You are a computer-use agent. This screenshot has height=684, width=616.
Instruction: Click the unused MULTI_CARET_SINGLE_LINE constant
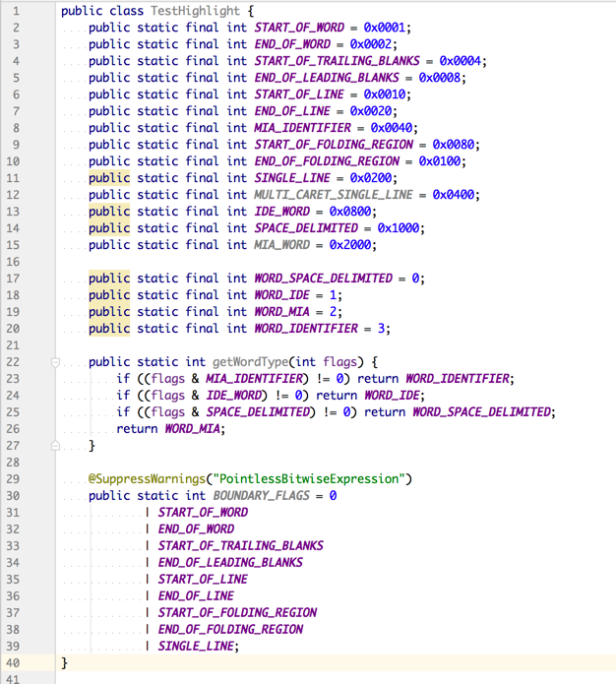(x=335, y=195)
